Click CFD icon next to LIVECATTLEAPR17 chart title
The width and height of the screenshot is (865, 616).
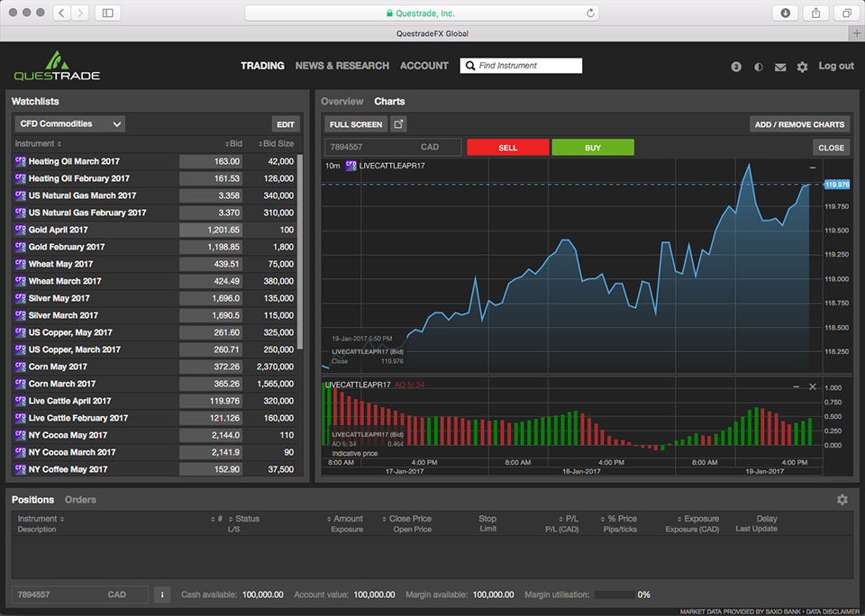(351, 166)
